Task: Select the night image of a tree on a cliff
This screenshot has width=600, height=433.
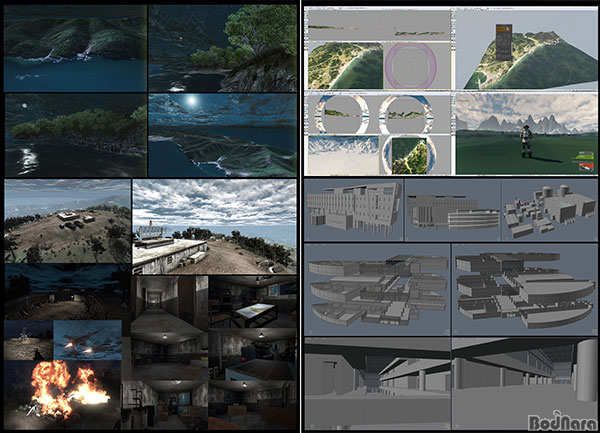Action: [x=222, y=48]
